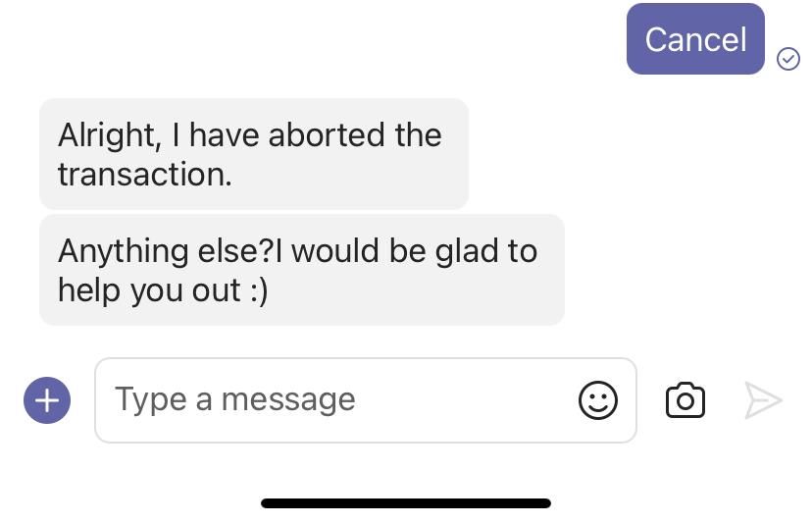Insert an emoji using the smiley face
812x524 pixels.
point(598,400)
